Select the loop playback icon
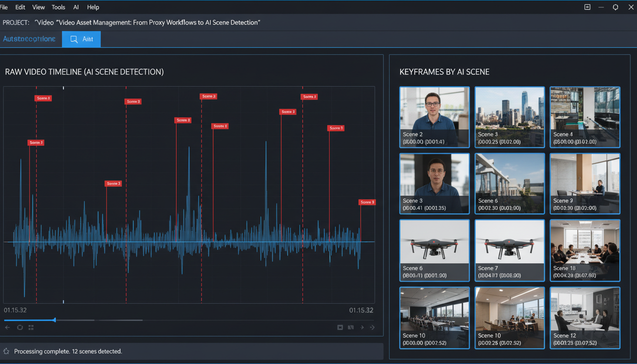 tap(19, 327)
